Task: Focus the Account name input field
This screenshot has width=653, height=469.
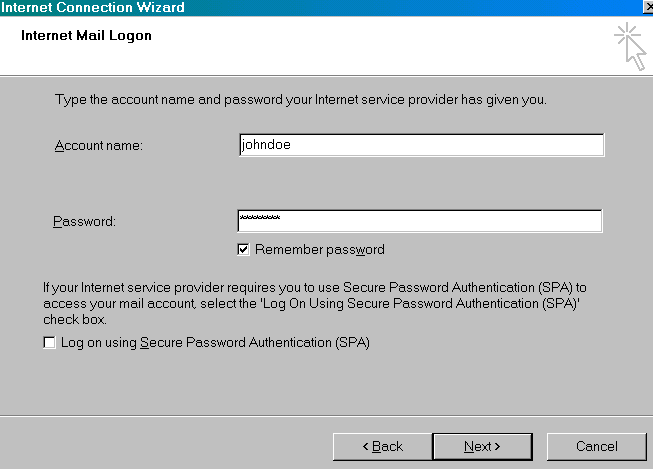Action: click(x=421, y=145)
